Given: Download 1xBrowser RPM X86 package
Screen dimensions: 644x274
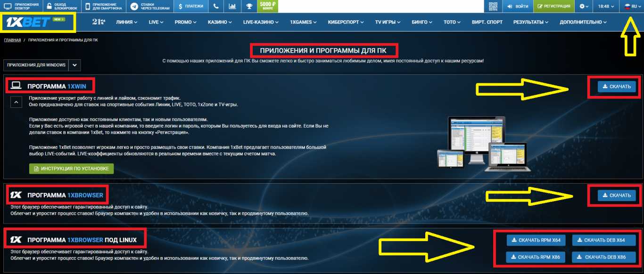Looking at the screenshot, I should (x=536, y=257).
